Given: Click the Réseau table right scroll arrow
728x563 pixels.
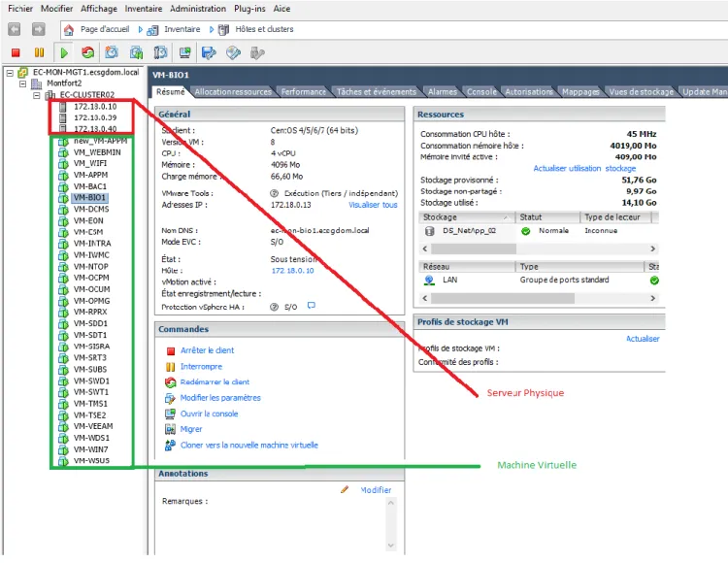Looking at the screenshot, I should click(x=653, y=298).
